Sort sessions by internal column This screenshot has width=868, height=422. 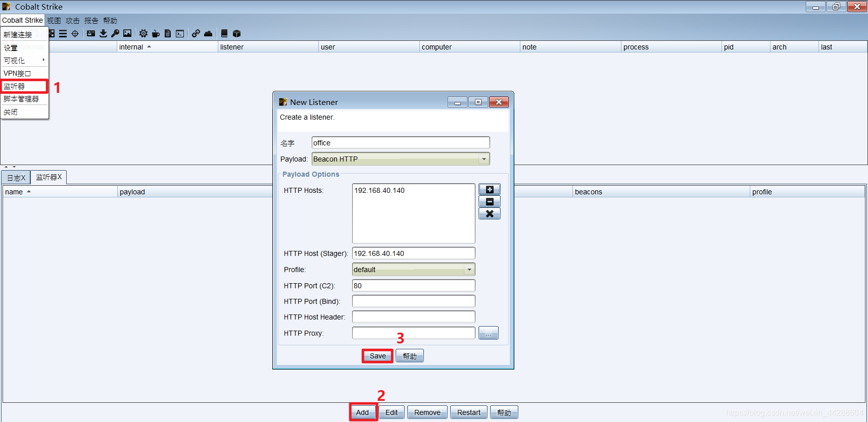coord(167,47)
